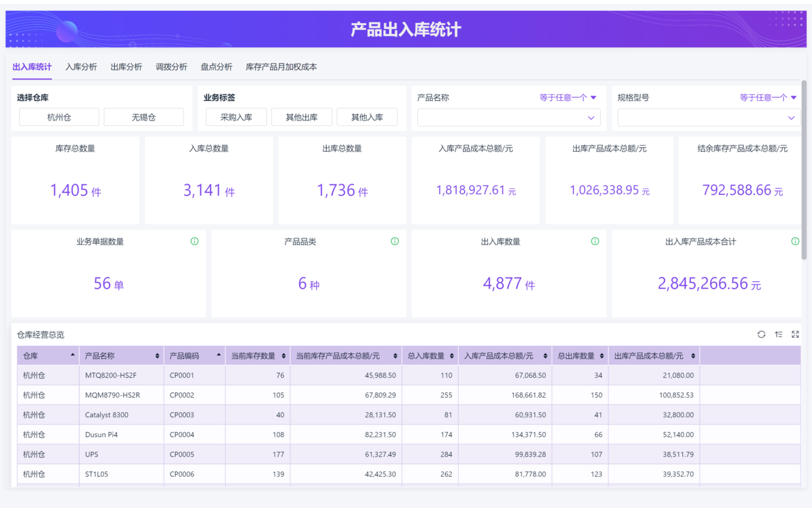Screen dimensions: 812x508
Task: Switch to the 入库分析 tab
Action: tap(81, 67)
